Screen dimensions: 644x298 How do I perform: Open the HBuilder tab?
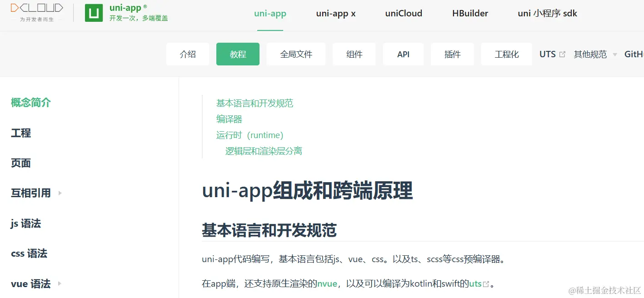tap(470, 14)
